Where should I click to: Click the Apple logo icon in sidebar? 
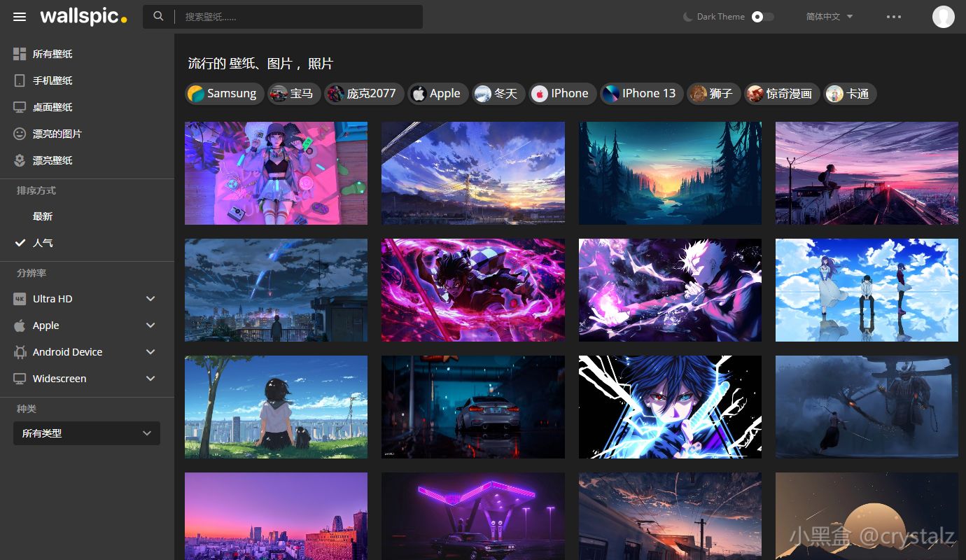click(x=20, y=325)
